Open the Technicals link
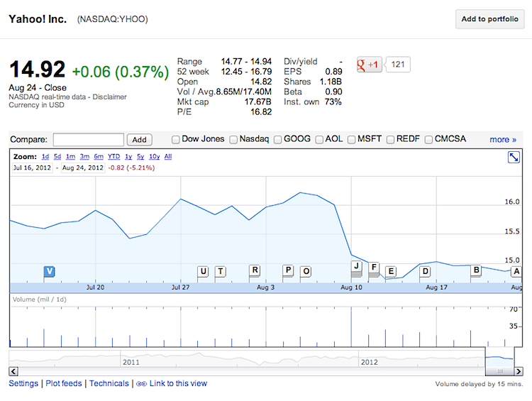532x401 pixels. 109,383
